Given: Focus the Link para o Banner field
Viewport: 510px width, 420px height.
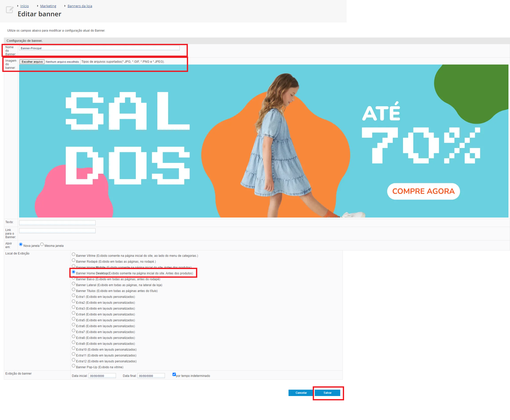Looking at the screenshot, I should click(x=57, y=231).
